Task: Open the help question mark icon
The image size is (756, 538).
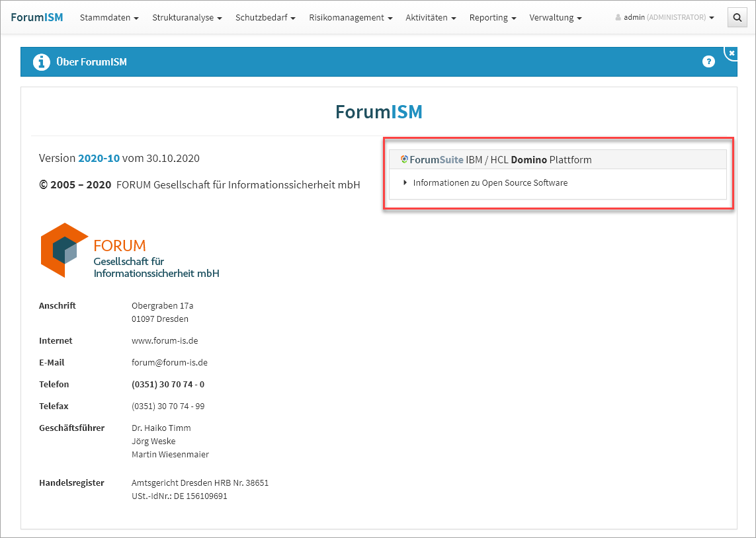Action: [708, 61]
